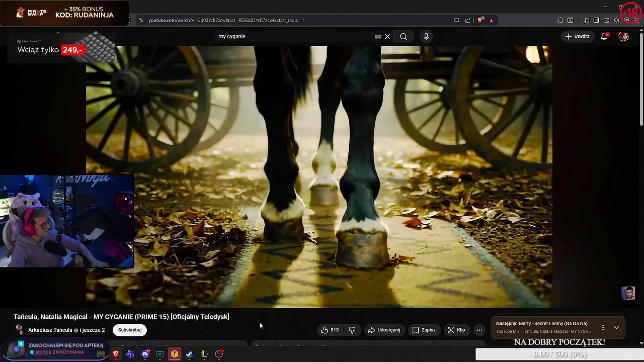Click the video title 'MY CYGANIE (PRIME 15)'
The height and width of the screenshot is (362, 644).
121,317
